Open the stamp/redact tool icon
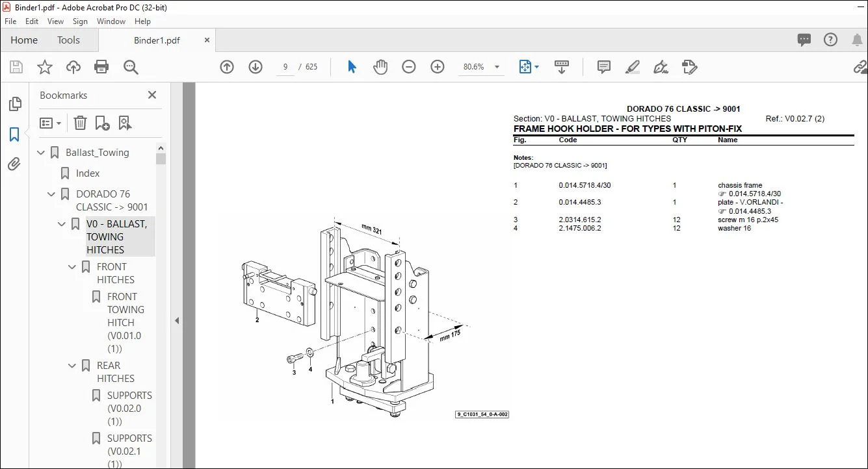Image resolution: width=868 pixels, height=469 pixels. coord(690,67)
